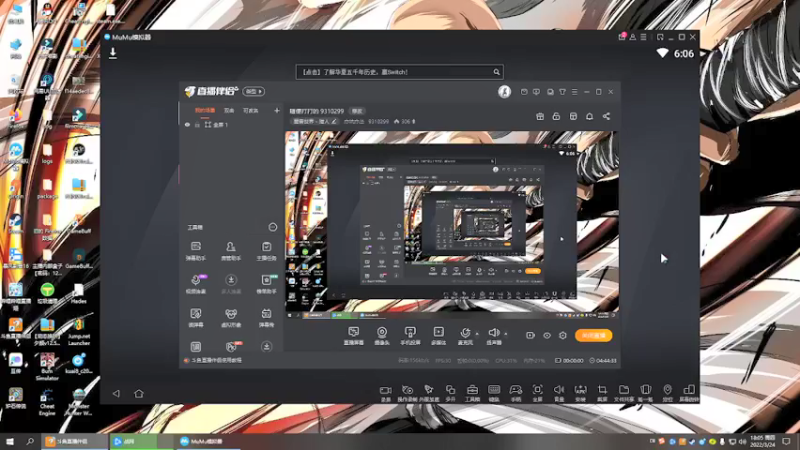Image resolution: width=800 pixels, height=450 pixels.
Task: Click the Windows taskbar search icon
Action: pos(30,441)
